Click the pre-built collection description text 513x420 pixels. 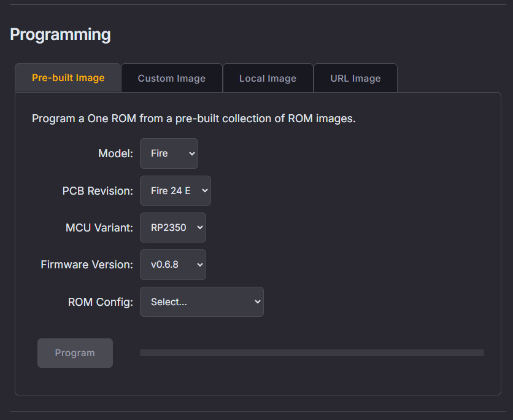click(x=193, y=119)
